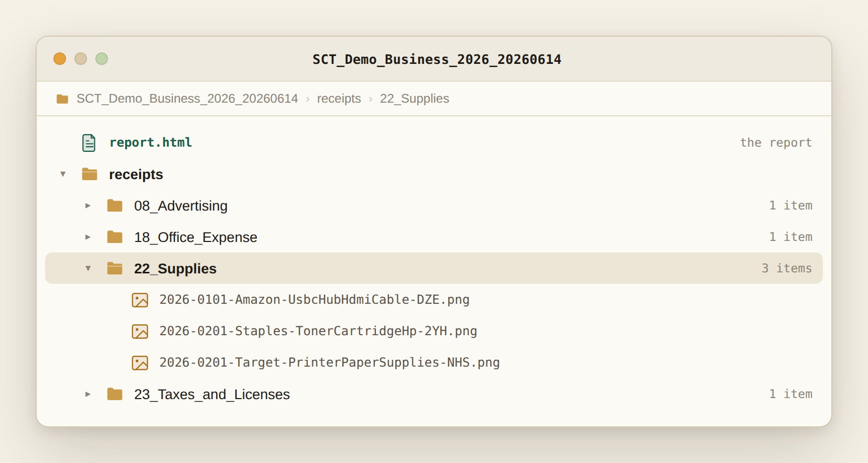Select the 18_Office_Expense folder name

point(196,237)
